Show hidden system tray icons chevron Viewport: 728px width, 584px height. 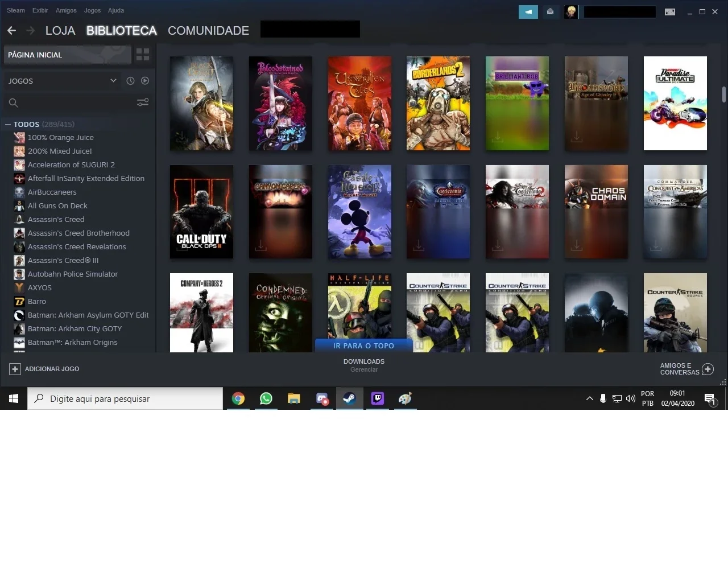click(589, 398)
